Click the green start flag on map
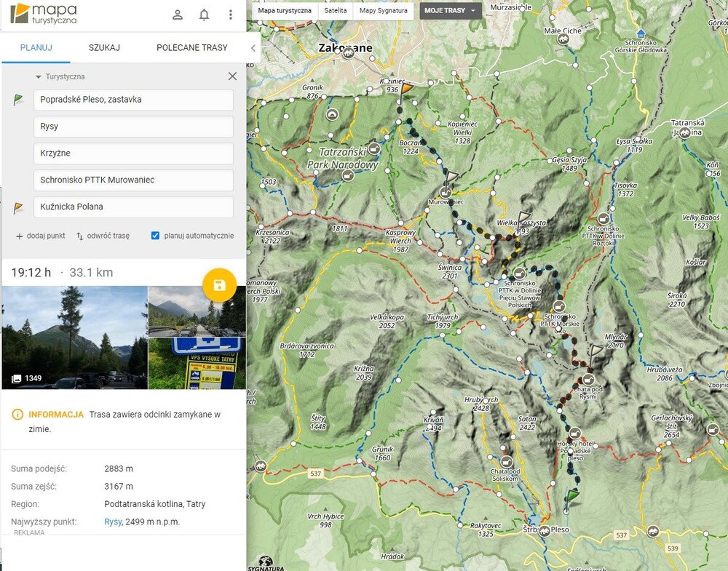This screenshot has height=571, width=728. [572, 496]
